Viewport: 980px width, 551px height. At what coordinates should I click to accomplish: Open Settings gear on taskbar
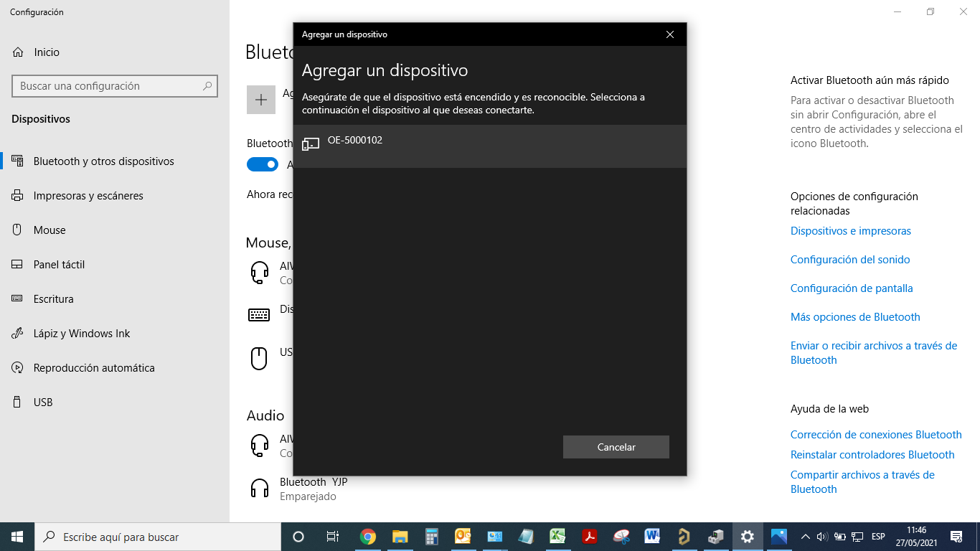click(x=748, y=537)
